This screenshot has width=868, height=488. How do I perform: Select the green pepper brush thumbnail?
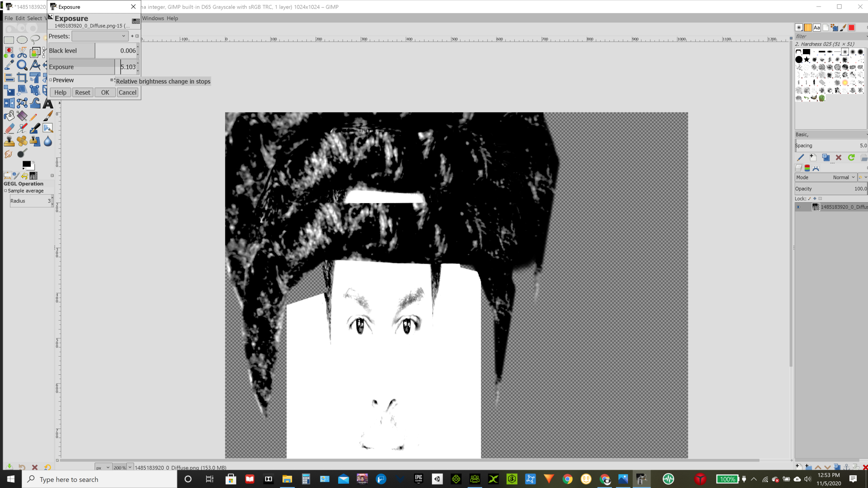point(822,98)
